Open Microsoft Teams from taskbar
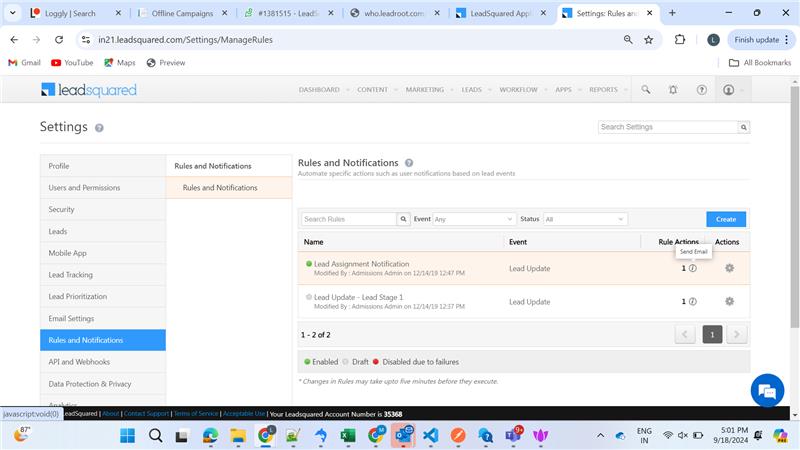The image size is (800, 450). point(513,436)
